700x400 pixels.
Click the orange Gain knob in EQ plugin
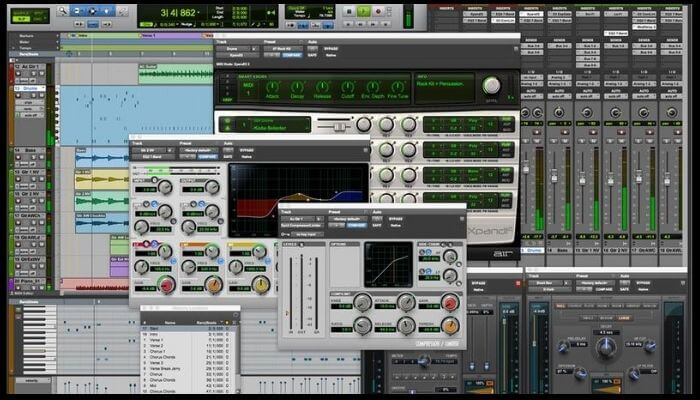[214, 284]
